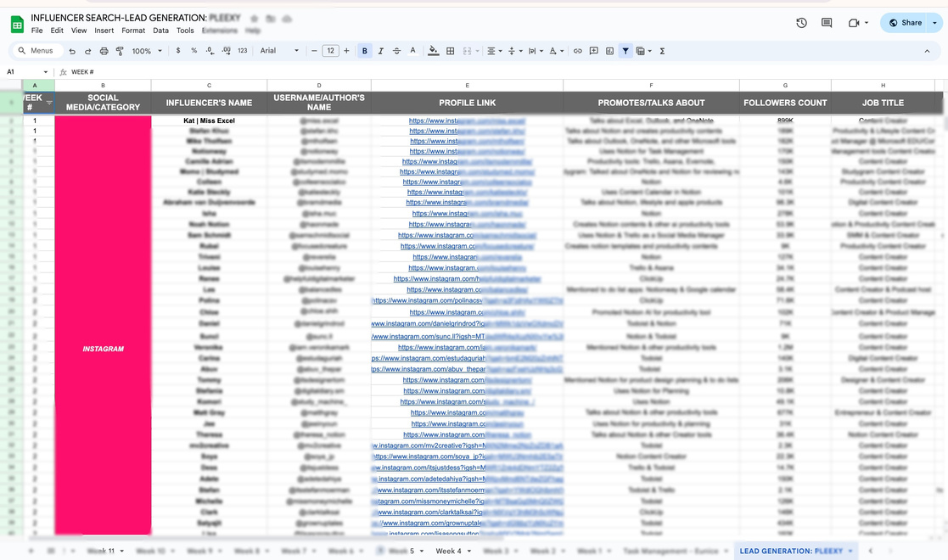Viewport: 948px width, 560px height.
Task: Click the font size 12 field
Action: [330, 51]
